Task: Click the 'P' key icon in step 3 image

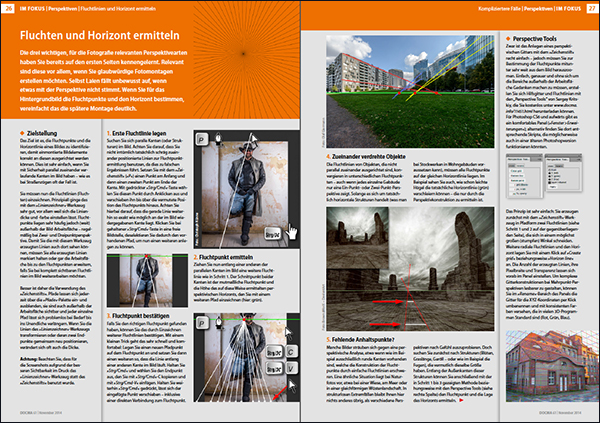Action: 202,323
